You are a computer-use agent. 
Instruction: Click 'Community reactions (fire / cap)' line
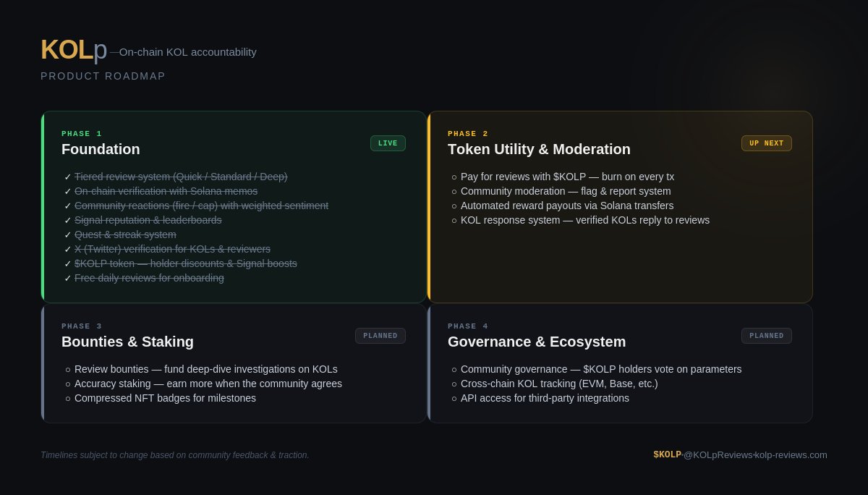coord(201,206)
